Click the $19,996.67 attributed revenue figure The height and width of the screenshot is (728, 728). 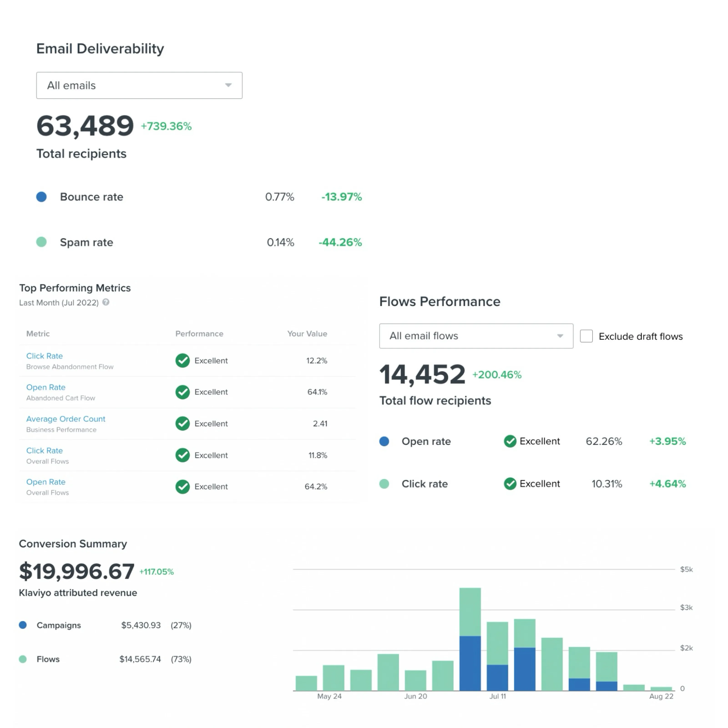(76, 571)
